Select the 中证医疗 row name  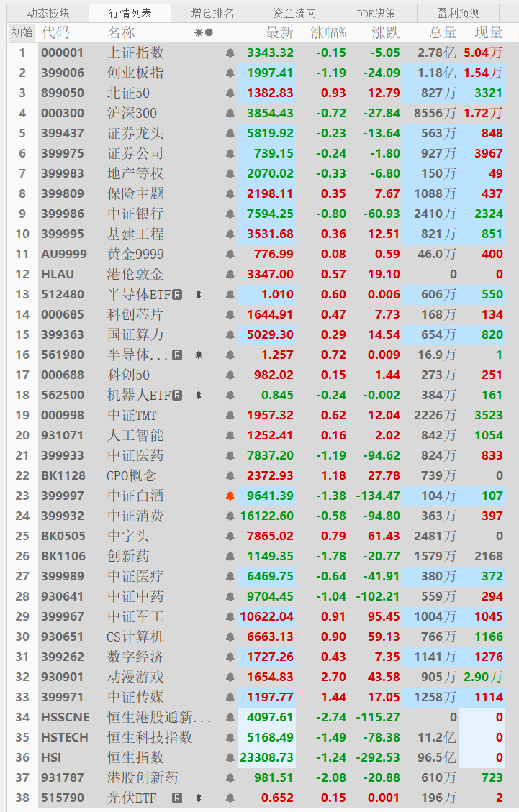click(135, 576)
